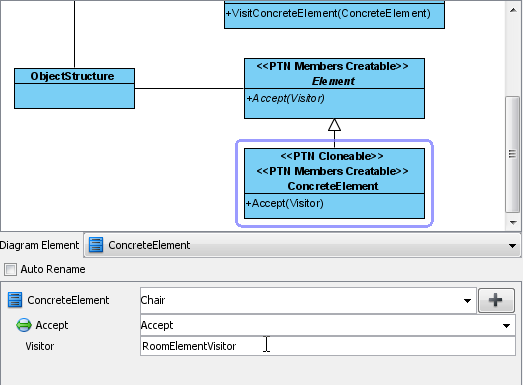The image size is (523, 385).
Task: Click the Diagram Element label
Action: (39, 245)
